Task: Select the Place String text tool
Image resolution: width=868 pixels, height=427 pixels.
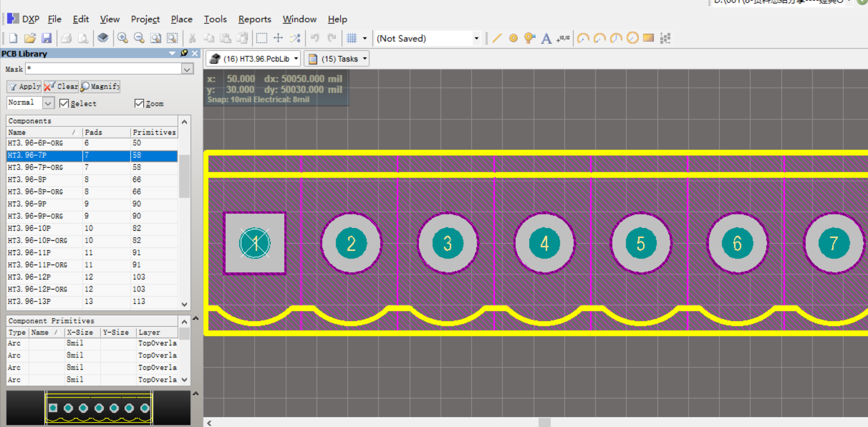Action: [546, 38]
